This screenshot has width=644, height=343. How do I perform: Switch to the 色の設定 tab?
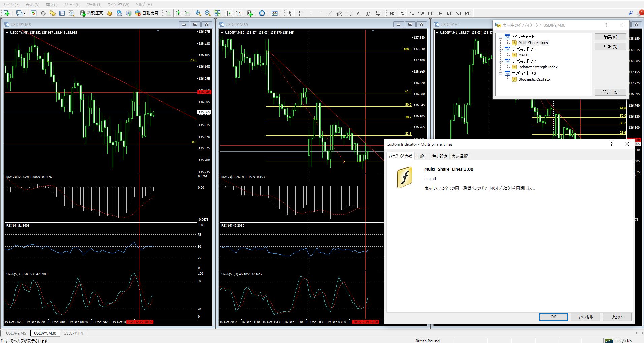440,156
